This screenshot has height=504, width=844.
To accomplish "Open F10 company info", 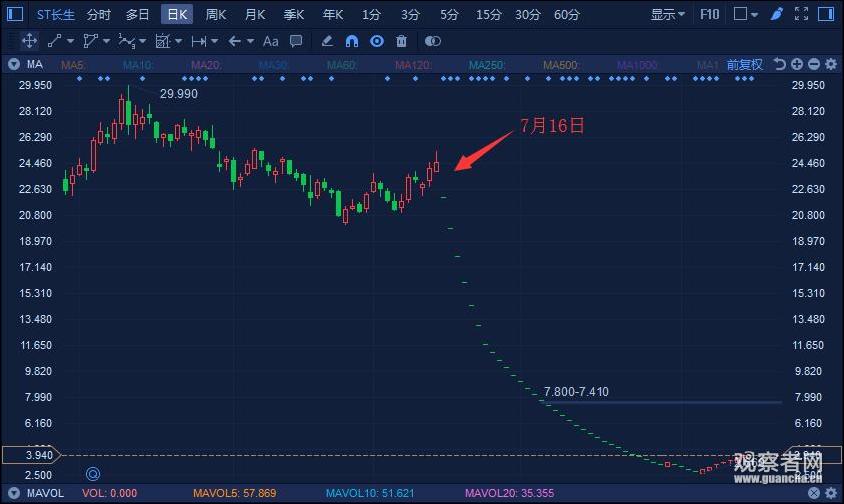I will [709, 14].
